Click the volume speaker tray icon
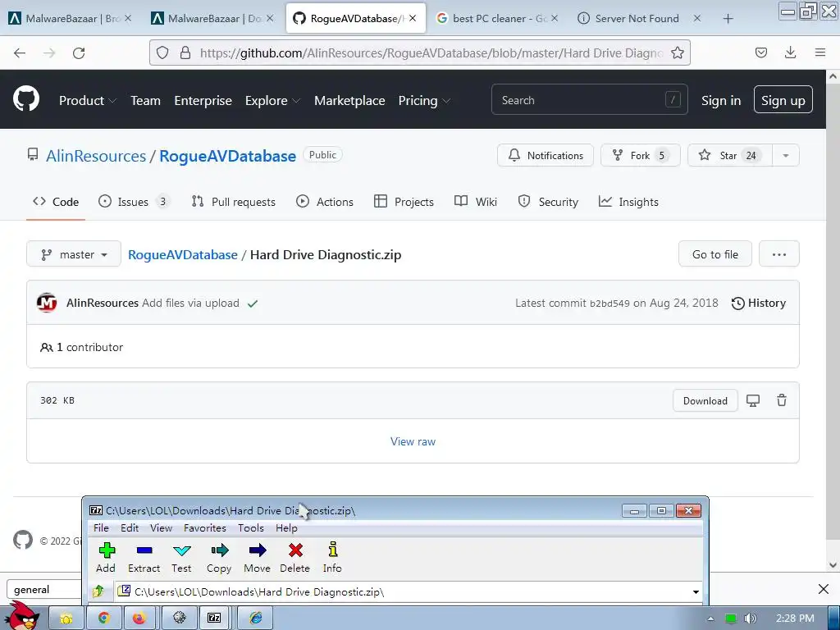The height and width of the screenshot is (630, 840). pos(751,619)
